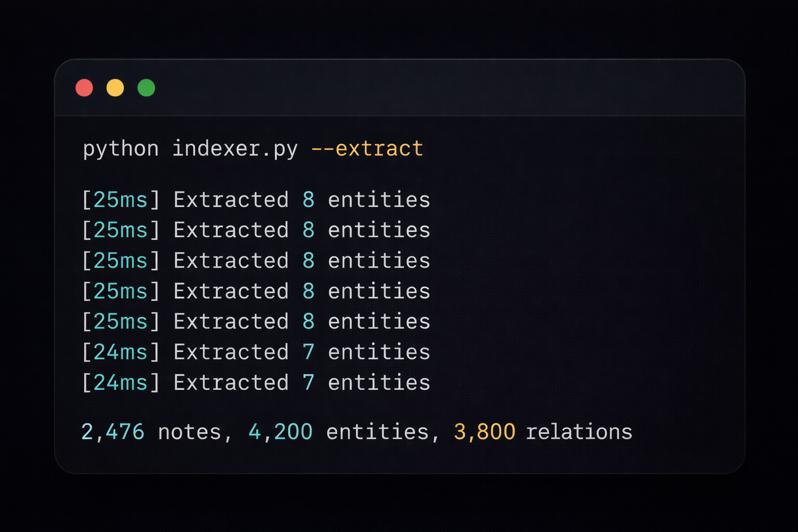Click the first [25ms] timestamp

(x=120, y=199)
